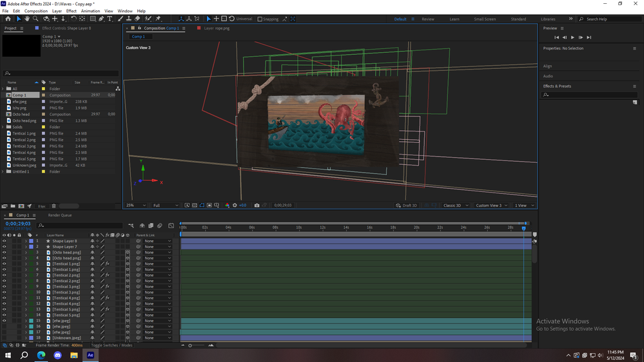Select the Eraser tool
644x362 pixels.
click(137, 19)
